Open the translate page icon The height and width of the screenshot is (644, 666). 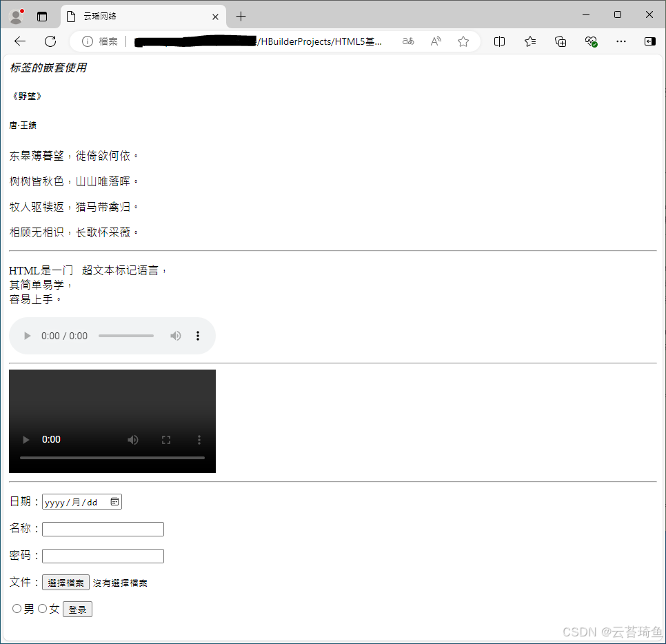(408, 41)
